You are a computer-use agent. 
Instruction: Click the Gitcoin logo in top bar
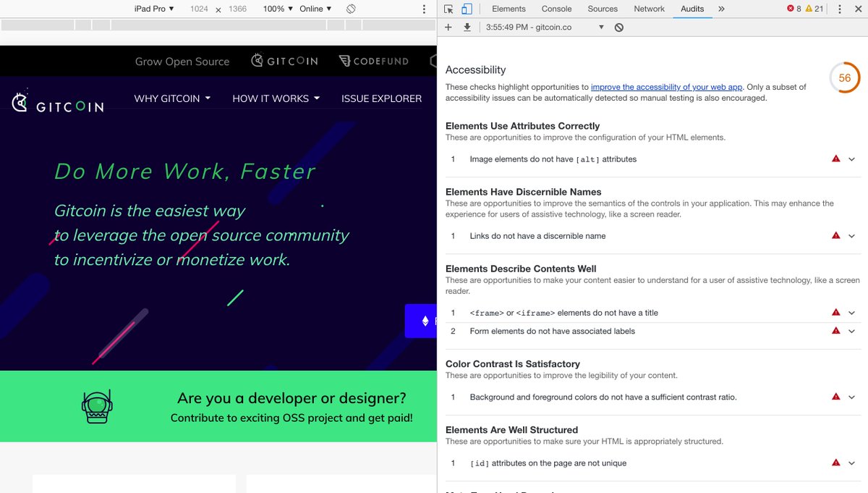tap(284, 61)
